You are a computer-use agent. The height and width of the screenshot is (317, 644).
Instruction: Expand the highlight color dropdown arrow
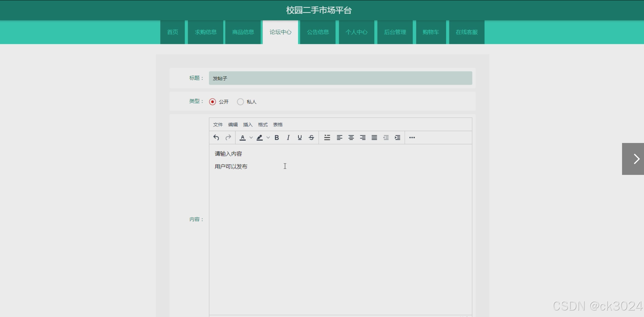pos(268,138)
